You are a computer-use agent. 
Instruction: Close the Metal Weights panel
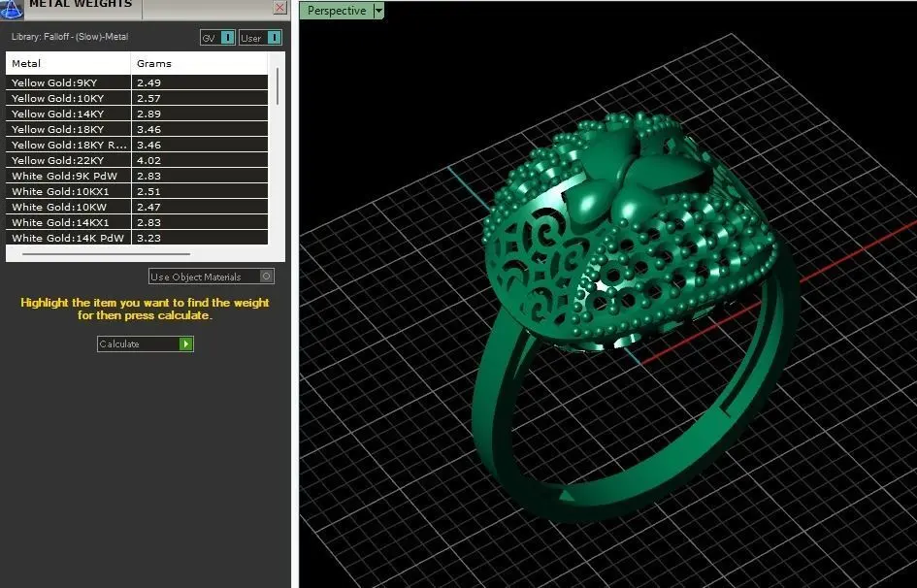tap(280, 7)
